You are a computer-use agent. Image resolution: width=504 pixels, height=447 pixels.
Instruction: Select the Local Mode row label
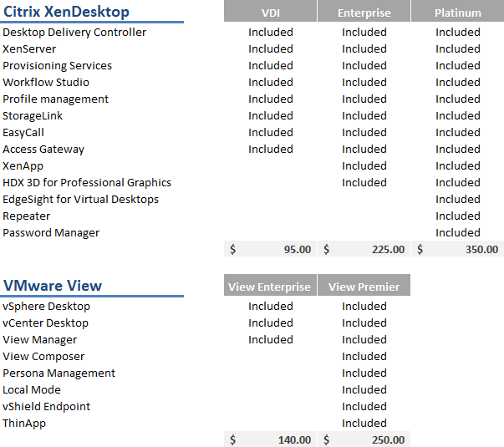[32, 390]
